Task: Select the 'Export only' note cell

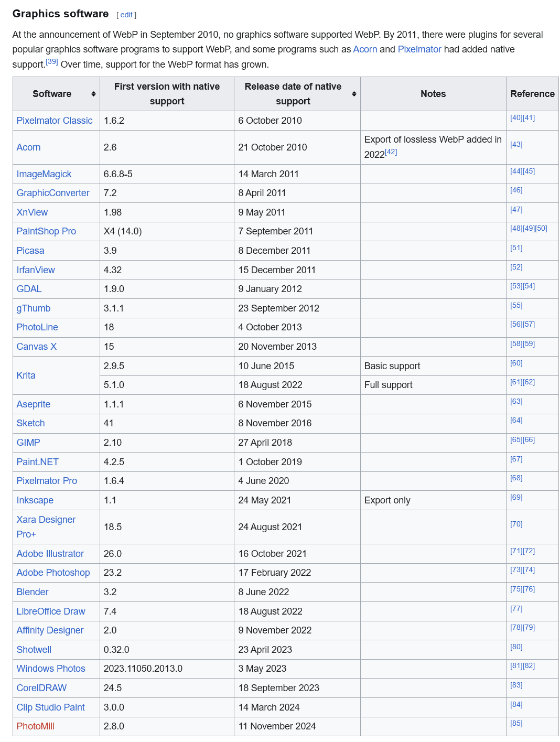Action: pyautogui.click(x=433, y=500)
